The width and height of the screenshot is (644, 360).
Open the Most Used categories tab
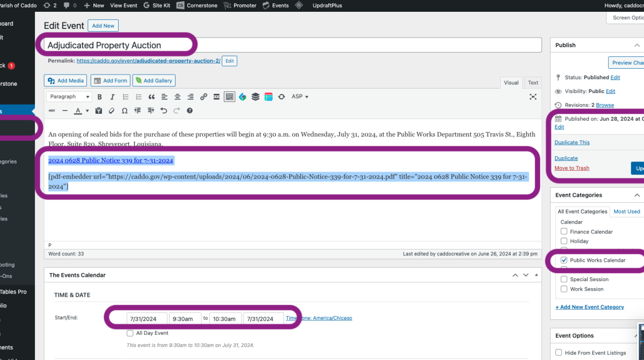click(626, 211)
